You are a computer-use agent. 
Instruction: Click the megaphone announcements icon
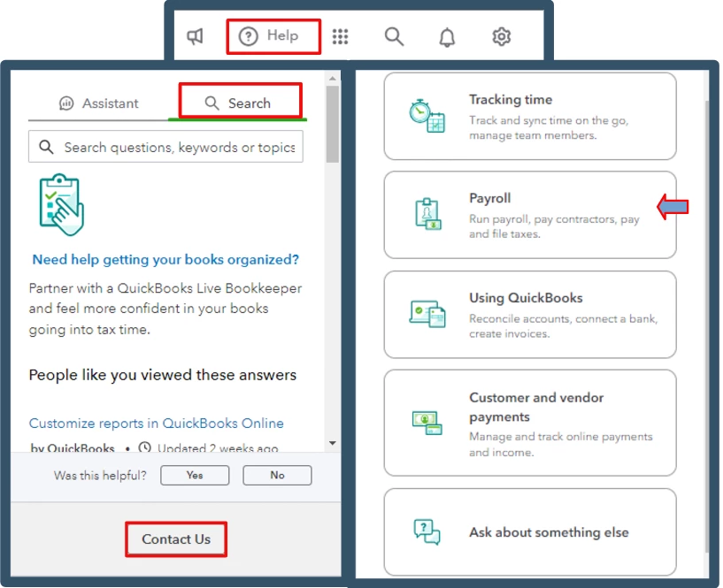[195, 36]
